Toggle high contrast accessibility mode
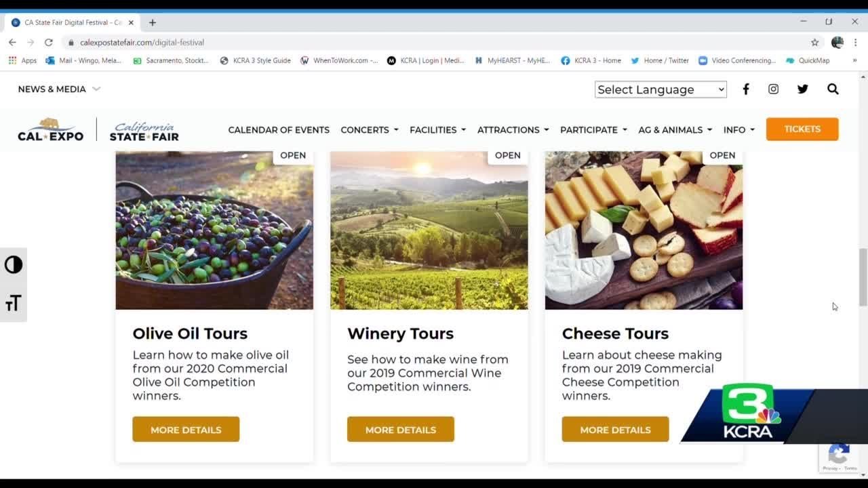Viewport: 868px width, 488px height. (x=14, y=264)
